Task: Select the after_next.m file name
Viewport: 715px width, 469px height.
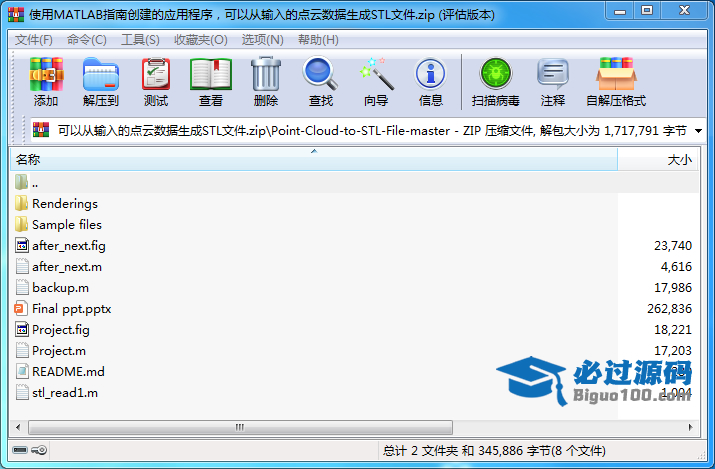Action: click(x=67, y=267)
